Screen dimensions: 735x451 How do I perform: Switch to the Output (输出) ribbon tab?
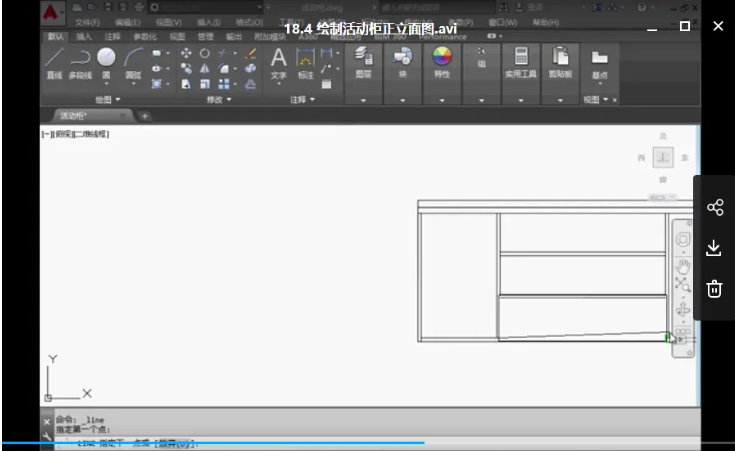tap(234, 37)
